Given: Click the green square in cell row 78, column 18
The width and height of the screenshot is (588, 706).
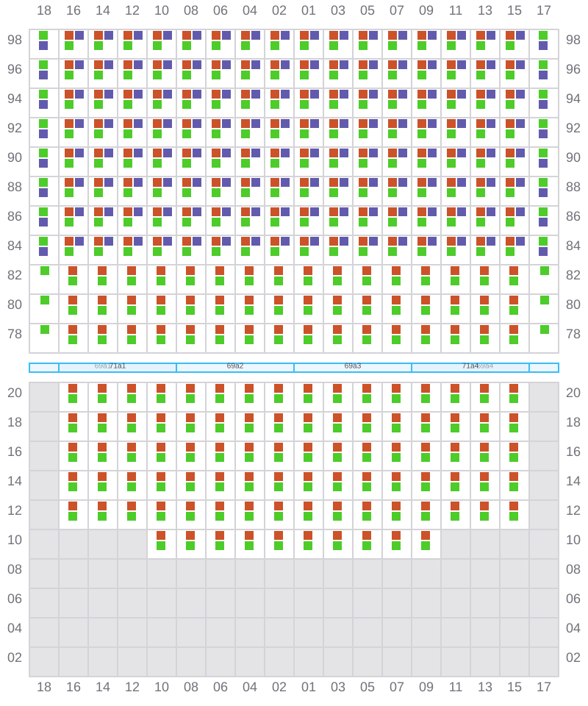Looking at the screenshot, I should coord(45,329).
